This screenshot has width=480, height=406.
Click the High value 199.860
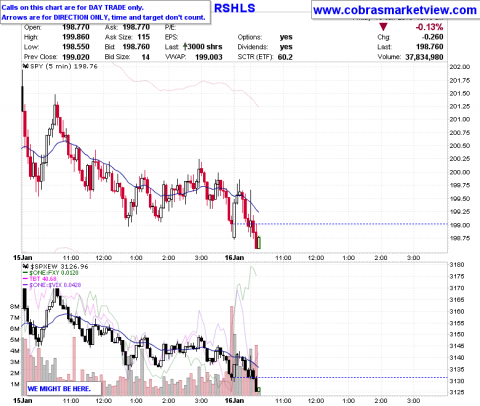click(76, 37)
